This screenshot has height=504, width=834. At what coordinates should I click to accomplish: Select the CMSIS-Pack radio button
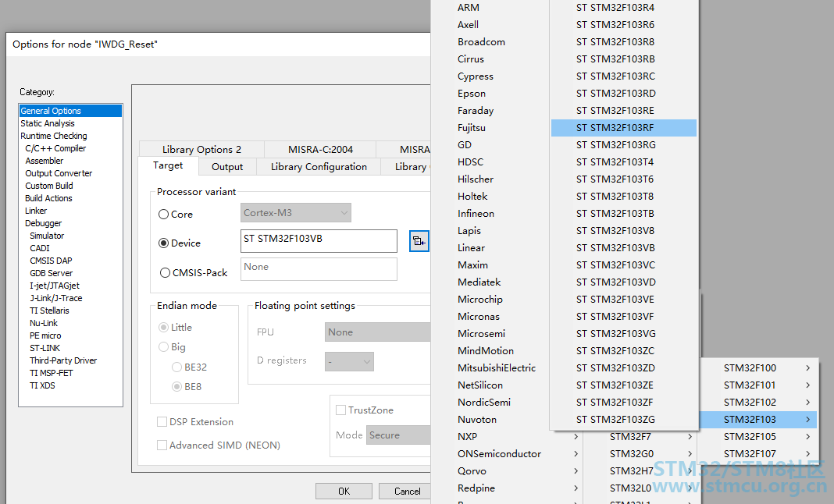[x=165, y=273]
